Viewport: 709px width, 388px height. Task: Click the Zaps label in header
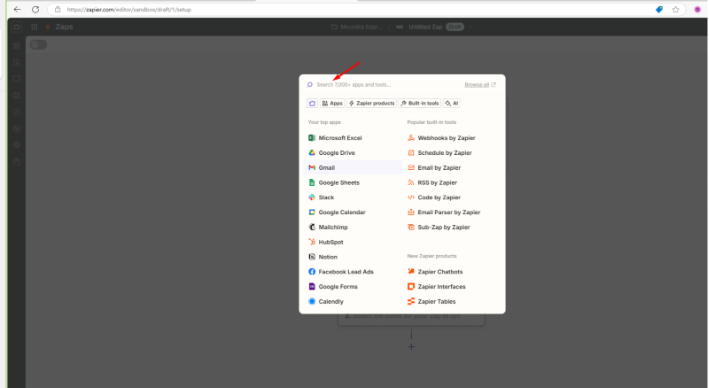click(64, 27)
